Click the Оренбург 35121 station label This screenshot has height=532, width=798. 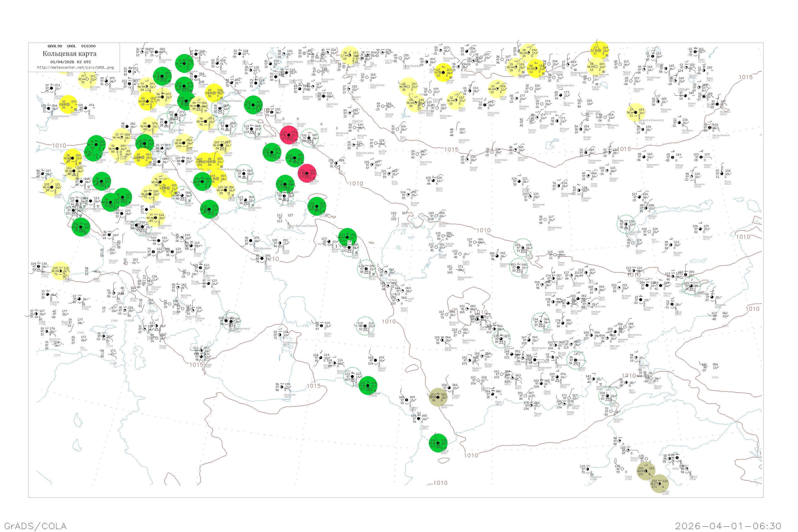coord(357,122)
